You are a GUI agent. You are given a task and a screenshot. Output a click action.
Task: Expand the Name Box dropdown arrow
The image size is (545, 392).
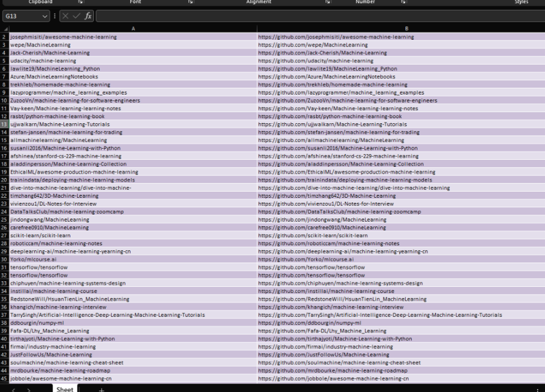45,16
